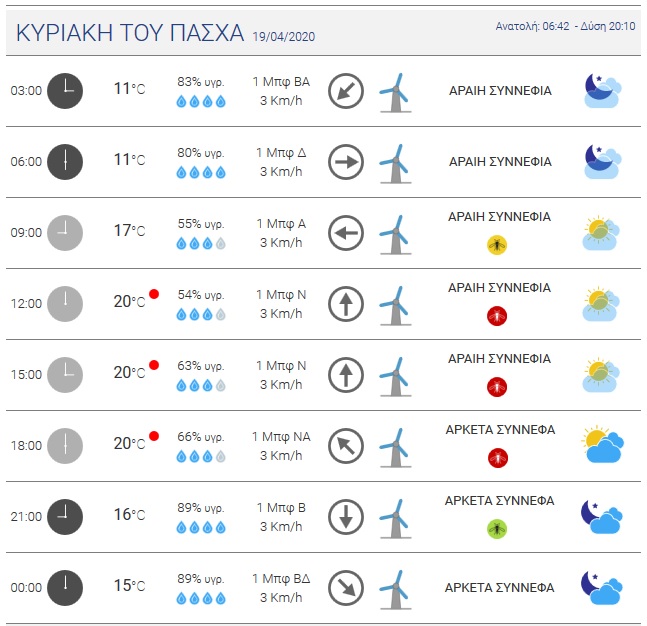This screenshot has height=626, width=647.
Task: Click the 17°C temperature reading
Action: (x=129, y=231)
